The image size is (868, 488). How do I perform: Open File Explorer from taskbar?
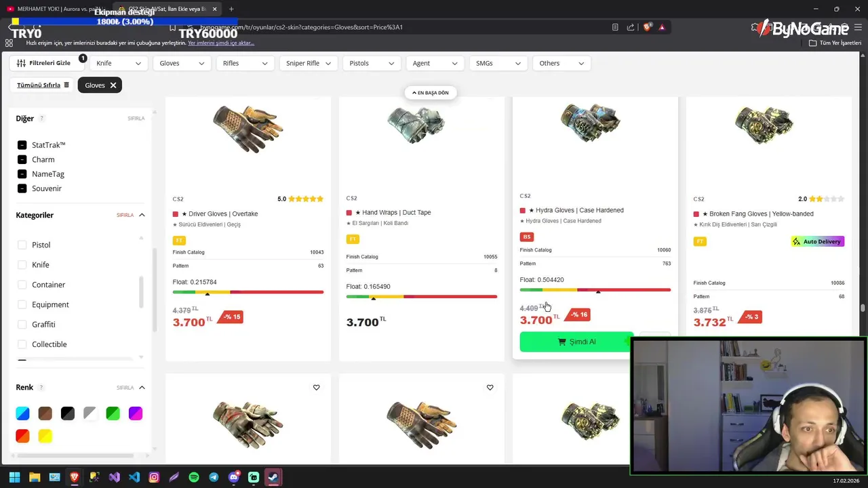click(35, 477)
